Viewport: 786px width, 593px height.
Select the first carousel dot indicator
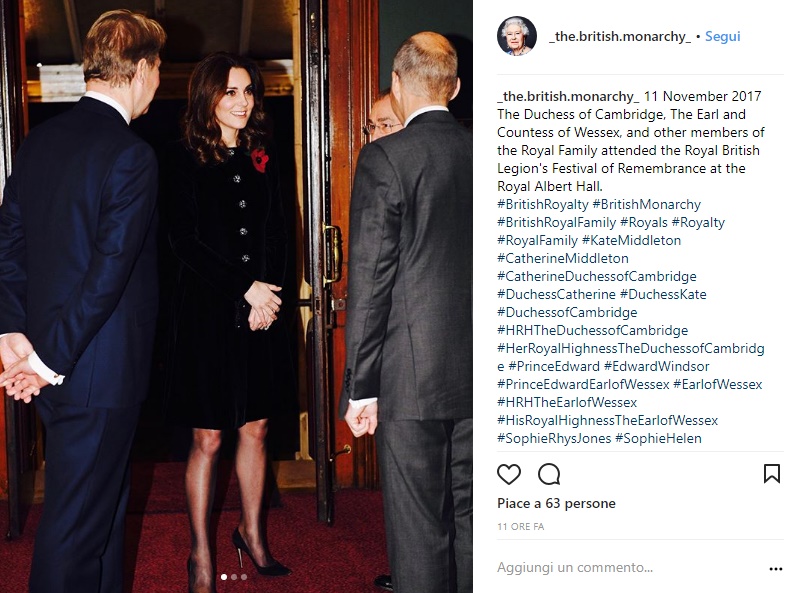tap(224, 577)
